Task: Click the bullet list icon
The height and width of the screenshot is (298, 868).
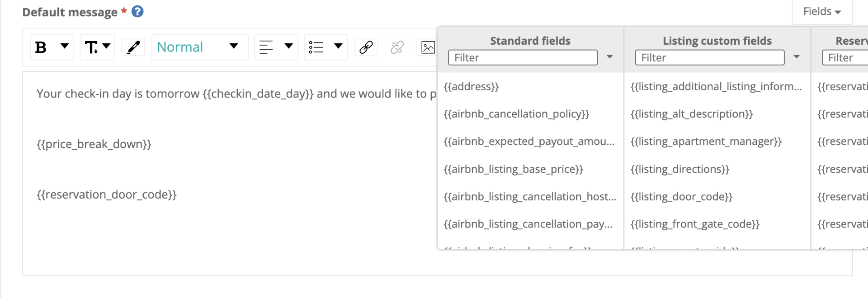Action: point(316,47)
